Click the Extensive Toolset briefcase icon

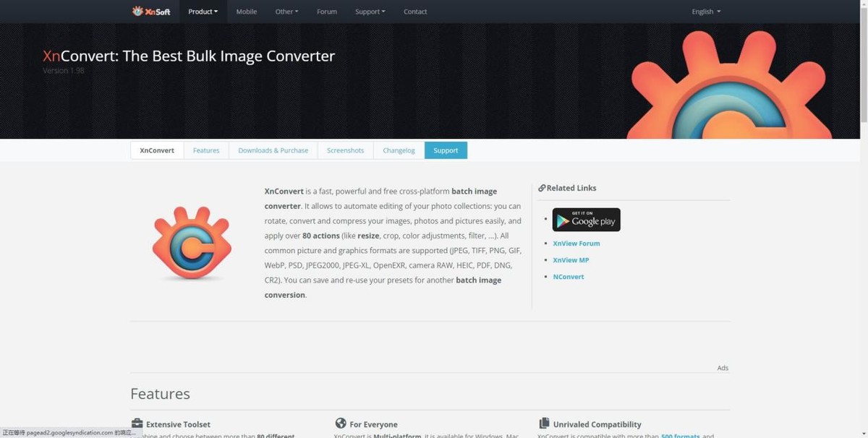pos(137,424)
